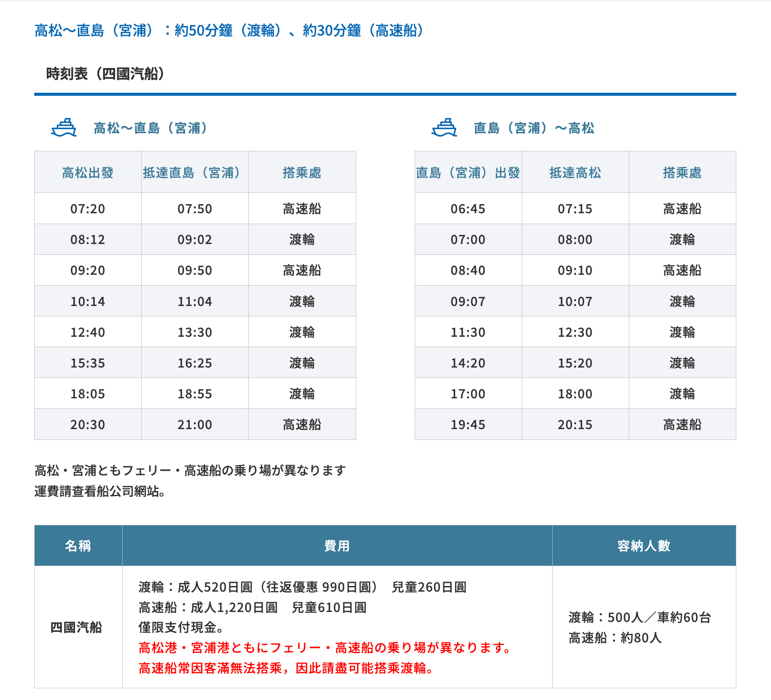
Task: Click the 19:45 departure time cell
Action: tap(468, 425)
